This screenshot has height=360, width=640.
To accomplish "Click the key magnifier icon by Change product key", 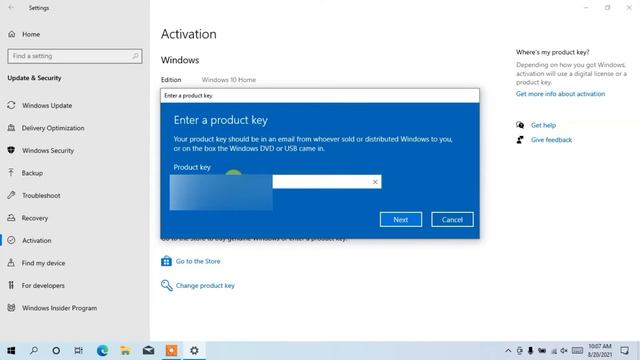I will coord(166,285).
